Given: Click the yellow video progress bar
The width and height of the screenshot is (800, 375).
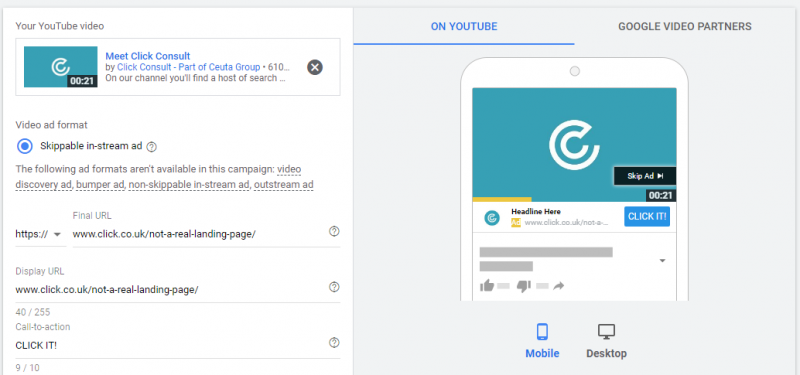Looking at the screenshot, I should (502, 199).
